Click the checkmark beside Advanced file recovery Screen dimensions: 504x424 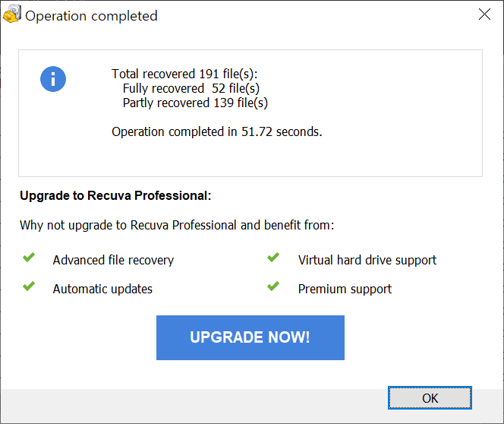coord(29,258)
